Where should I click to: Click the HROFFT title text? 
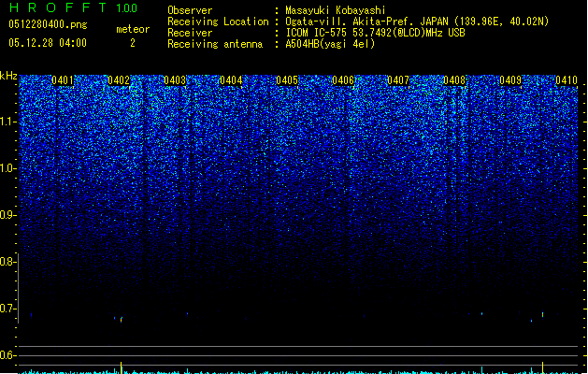[58, 7]
